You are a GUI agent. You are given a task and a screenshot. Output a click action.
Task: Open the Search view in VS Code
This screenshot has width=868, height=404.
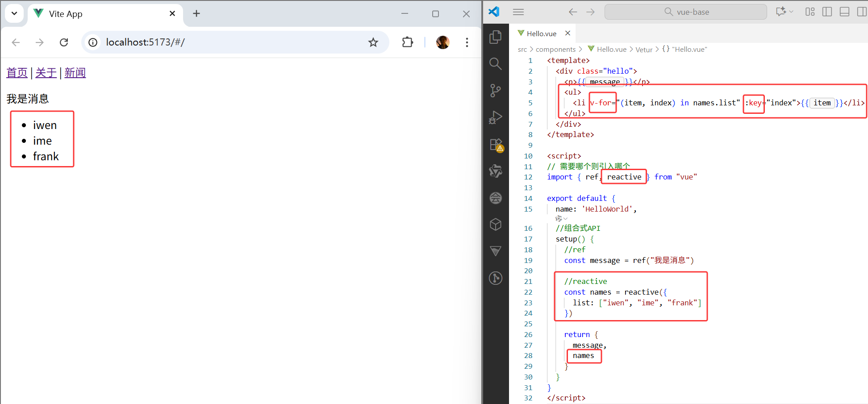pyautogui.click(x=496, y=64)
